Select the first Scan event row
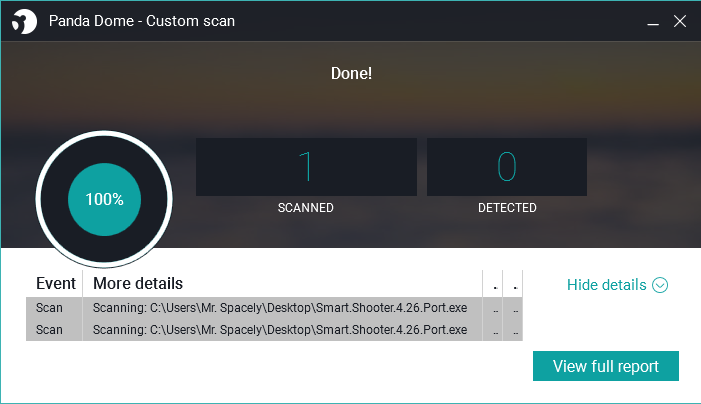Screen dimensions: 701x404 tap(274, 308)
